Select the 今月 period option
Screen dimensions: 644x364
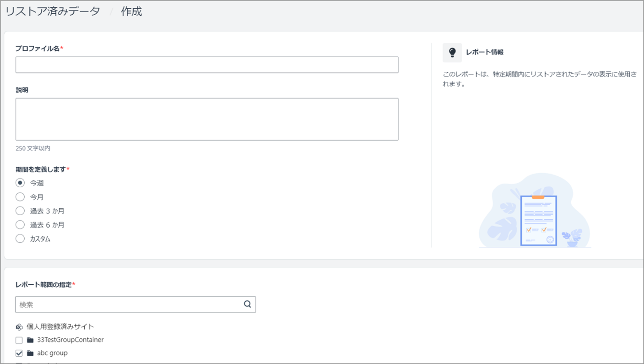click(x=20, y=197)
